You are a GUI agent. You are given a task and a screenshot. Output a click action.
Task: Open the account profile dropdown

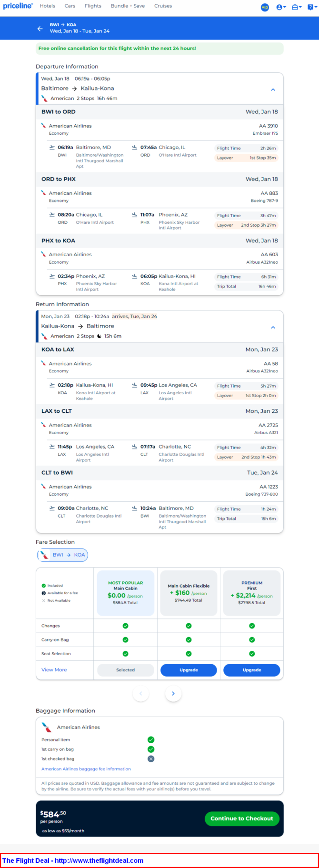[x=281, y=7]
